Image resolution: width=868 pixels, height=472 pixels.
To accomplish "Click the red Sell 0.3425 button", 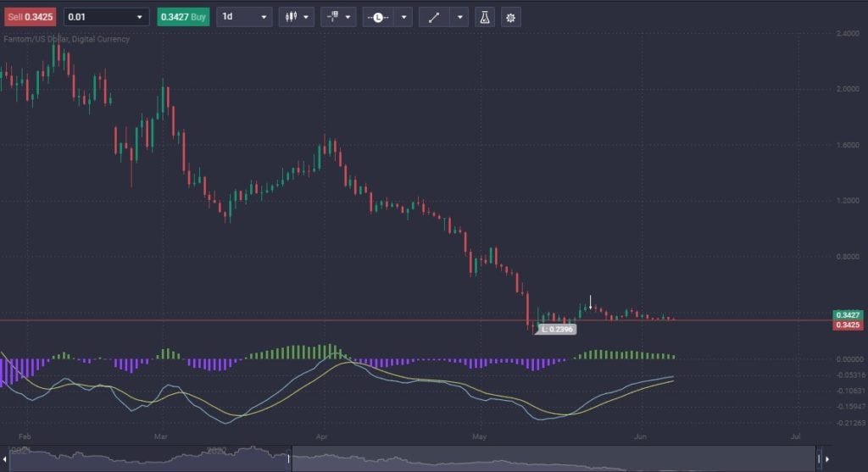I will pyautogui.click(x=29, y=17).
